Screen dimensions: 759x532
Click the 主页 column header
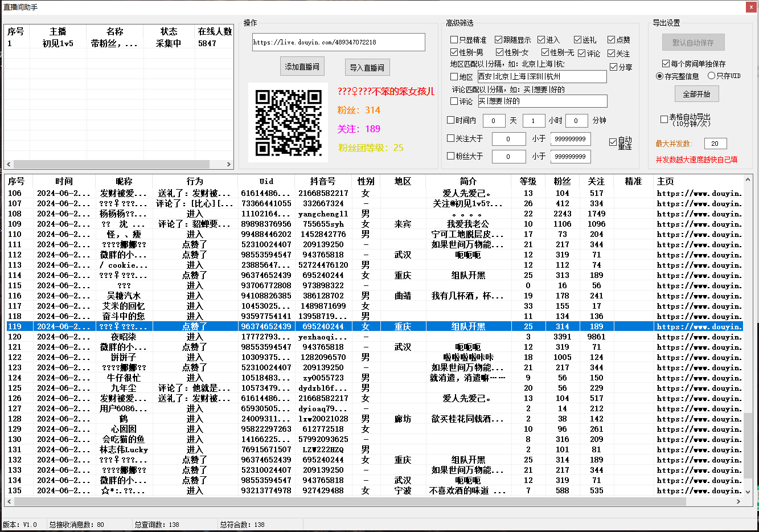(x=699, y=181)
